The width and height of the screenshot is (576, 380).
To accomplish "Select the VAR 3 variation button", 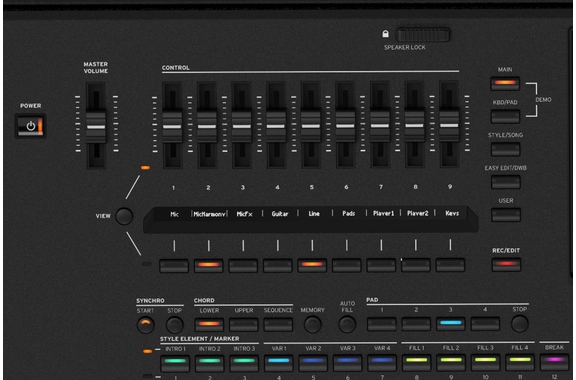I will click(x=348, y=362).
